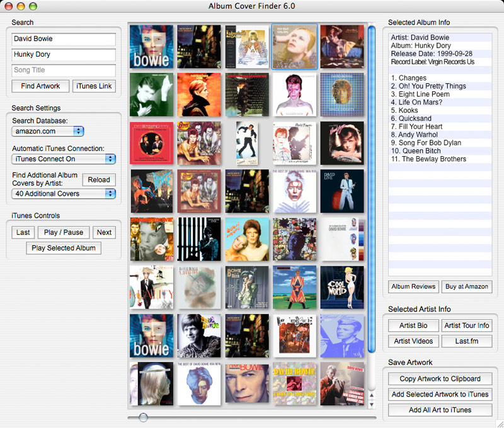Image resolution: width=504 pixels, height=428 pixels.
Task: Select the black-and-white Heroes album cover
Action: click(151, 94)
